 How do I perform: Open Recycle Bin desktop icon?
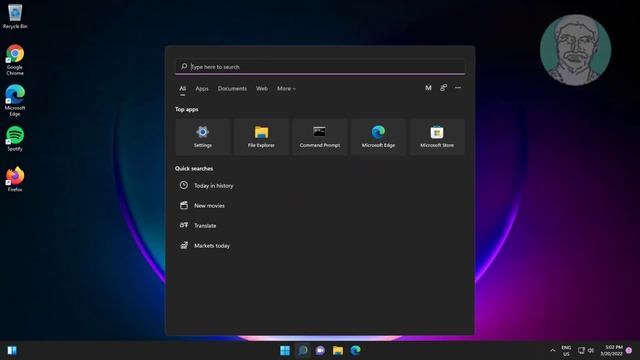tap(15, 17)
